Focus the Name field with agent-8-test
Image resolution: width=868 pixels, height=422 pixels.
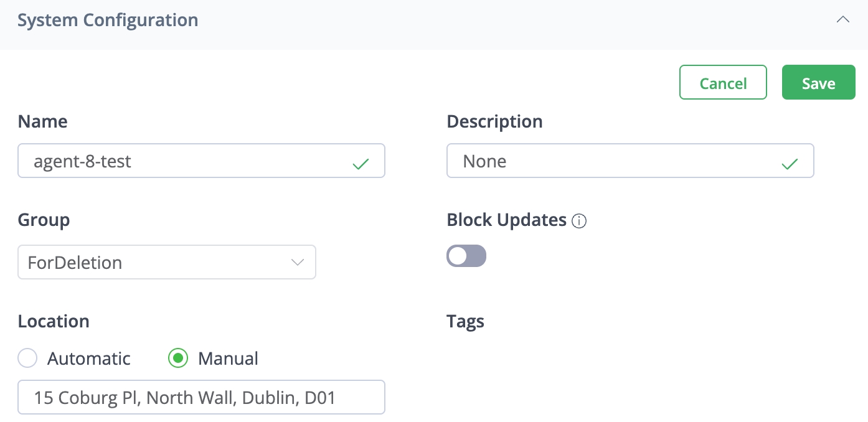tap(187, 161)
